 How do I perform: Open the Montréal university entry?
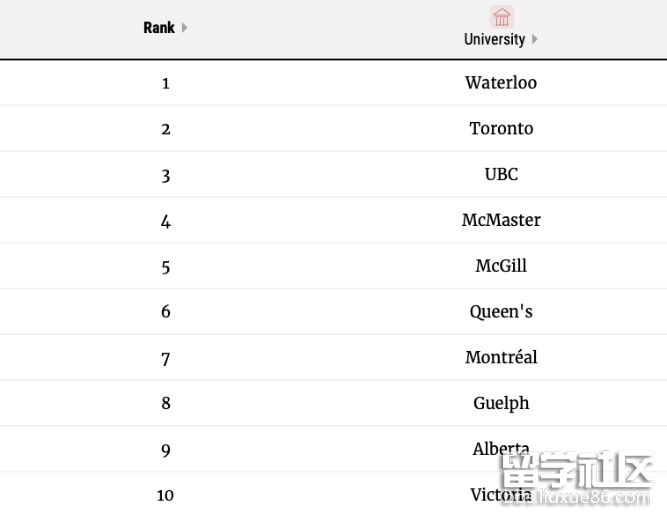point(501,357)
